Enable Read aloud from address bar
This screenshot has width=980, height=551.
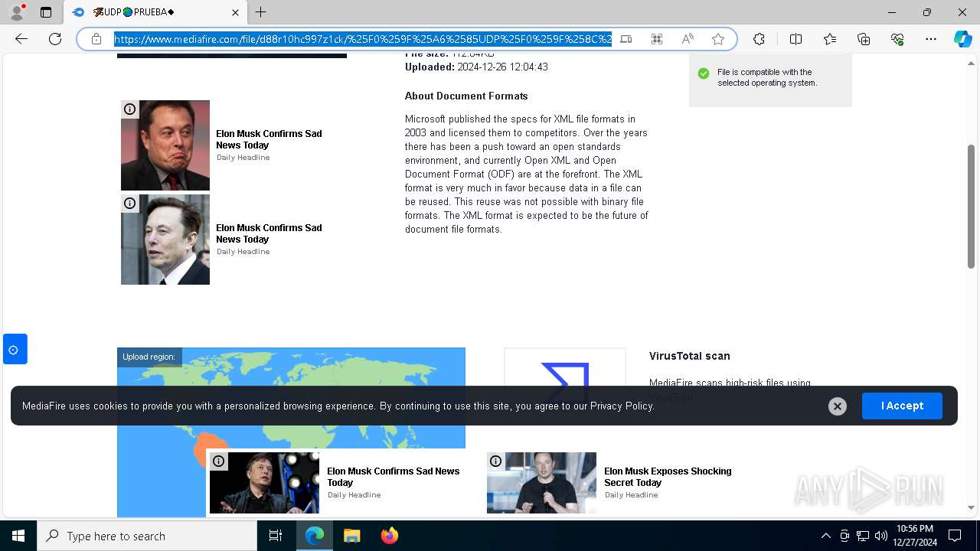pyautogui.click(x=688, y=39)
